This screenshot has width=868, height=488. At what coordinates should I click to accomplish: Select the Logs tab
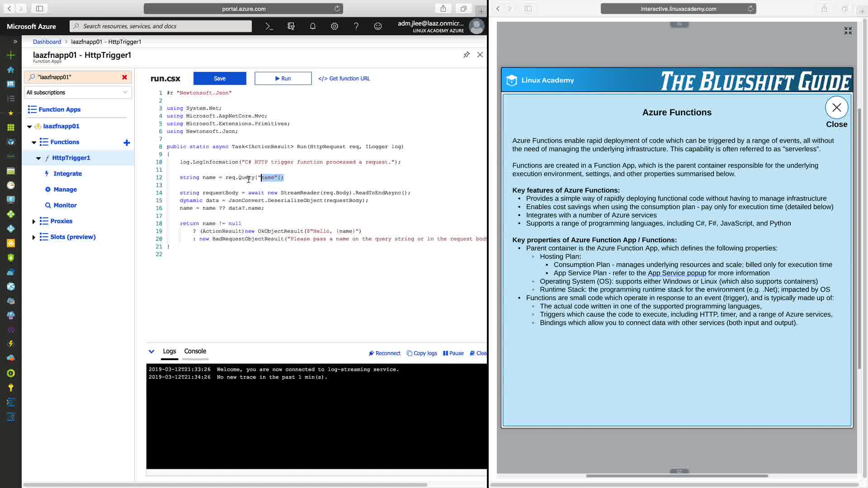[169, 351]
